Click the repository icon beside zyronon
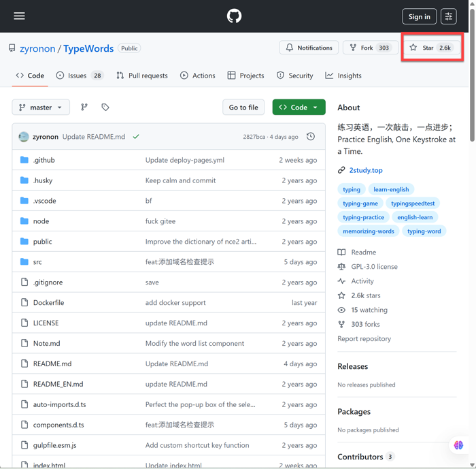 [x=12, y=48]
